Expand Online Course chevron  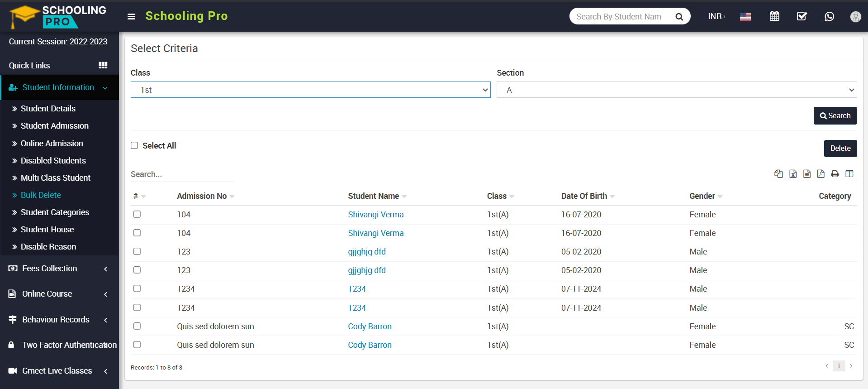click(106, 294)
